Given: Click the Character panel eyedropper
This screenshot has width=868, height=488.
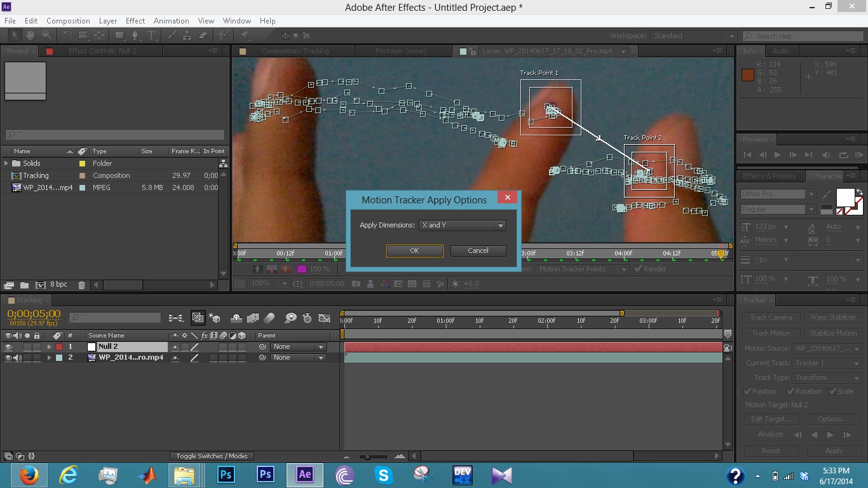Looking at the screenshot, I should coord(827,194).
